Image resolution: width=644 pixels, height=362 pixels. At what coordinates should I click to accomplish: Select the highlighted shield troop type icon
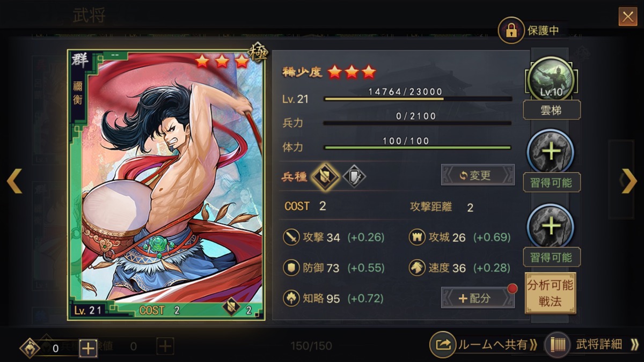click(x=325, y=177)
